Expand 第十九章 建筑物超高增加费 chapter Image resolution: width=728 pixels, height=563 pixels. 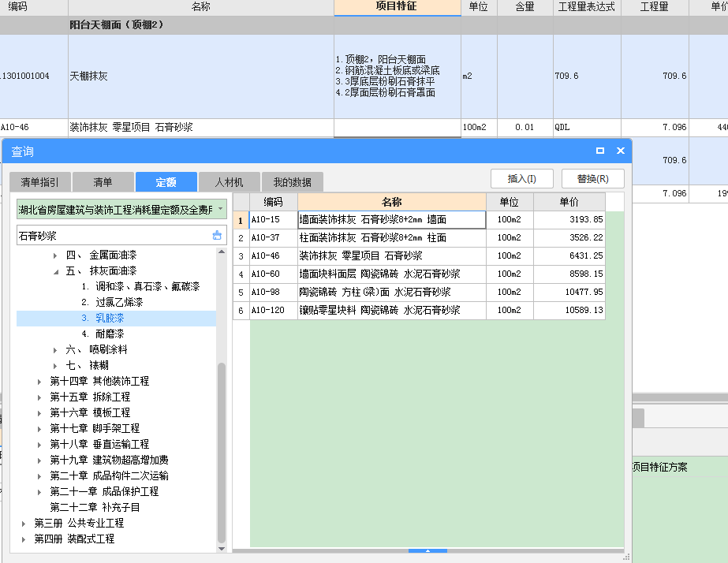[39, 460]
